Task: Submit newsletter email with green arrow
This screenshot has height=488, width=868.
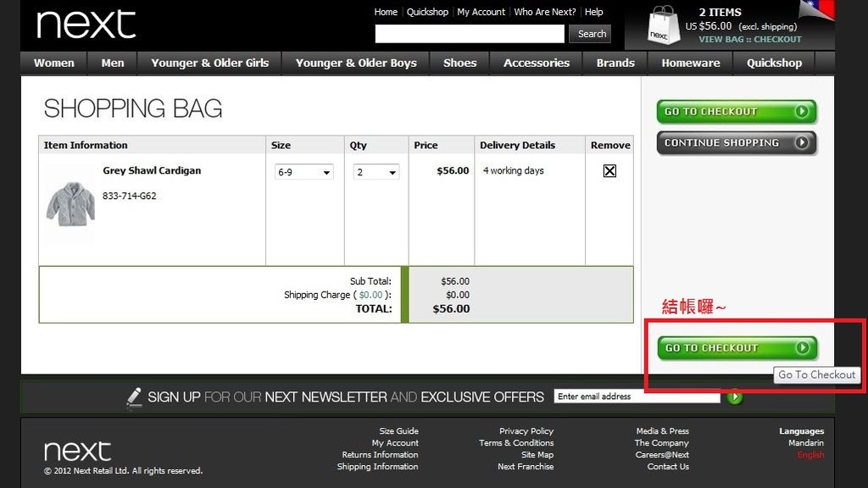Action: click(735, 396)
